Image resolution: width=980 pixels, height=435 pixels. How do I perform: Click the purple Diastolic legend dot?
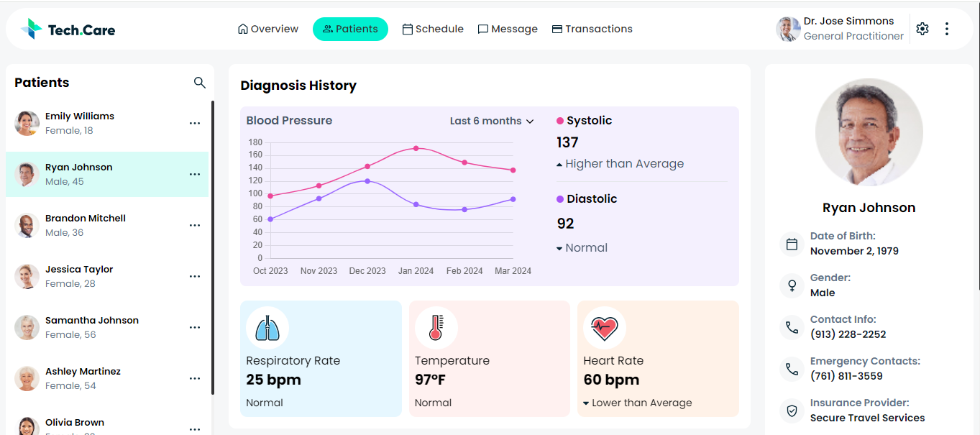point(560,199)
